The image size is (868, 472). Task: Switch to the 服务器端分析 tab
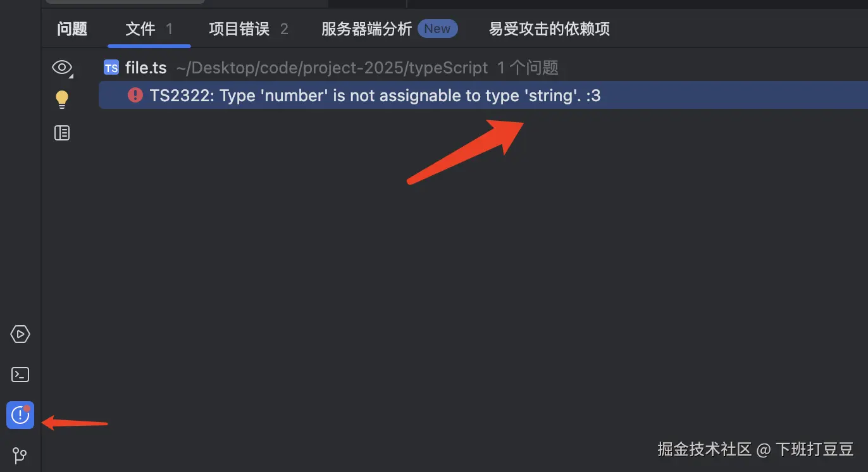367,29
